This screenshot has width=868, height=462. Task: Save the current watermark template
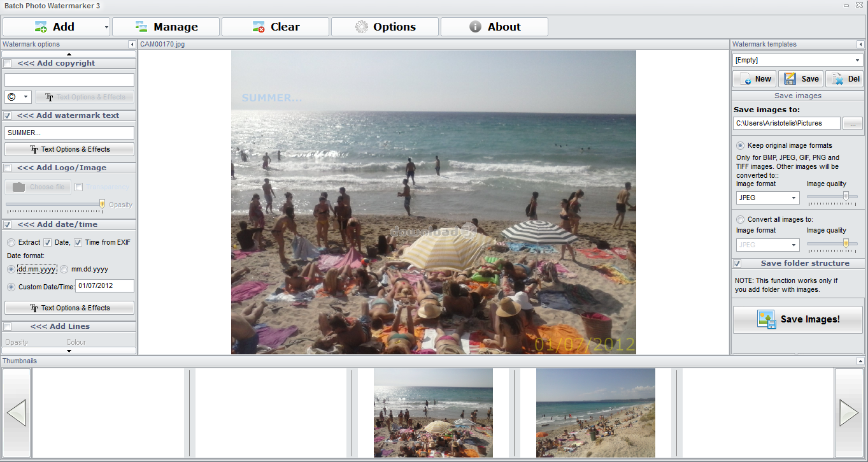click(x=800, y=79)
